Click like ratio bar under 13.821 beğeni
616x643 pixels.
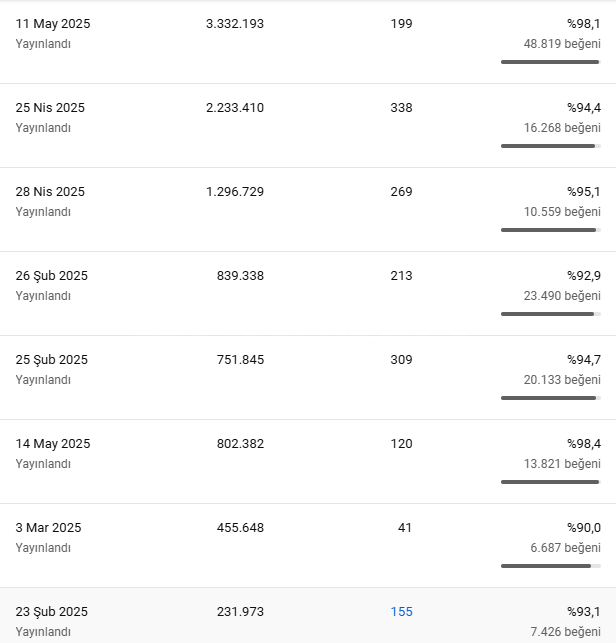(x=550, y=482)
